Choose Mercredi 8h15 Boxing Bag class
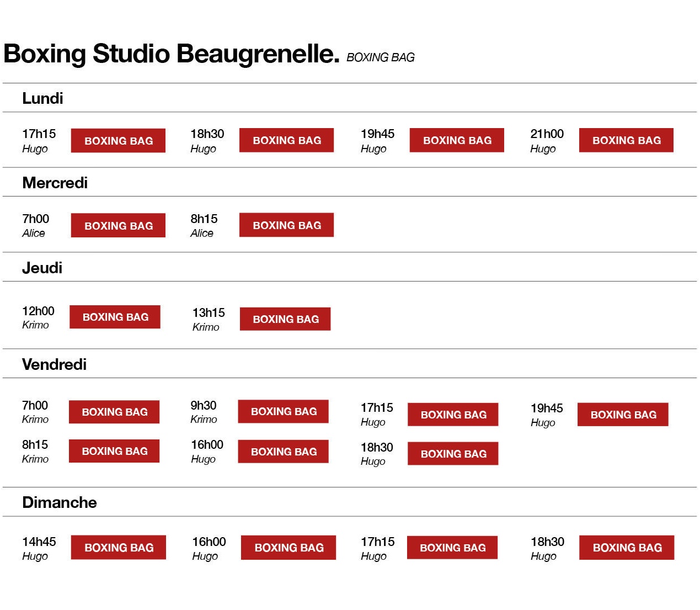Viewport: 700px width, 610px height. pos(286,225)
